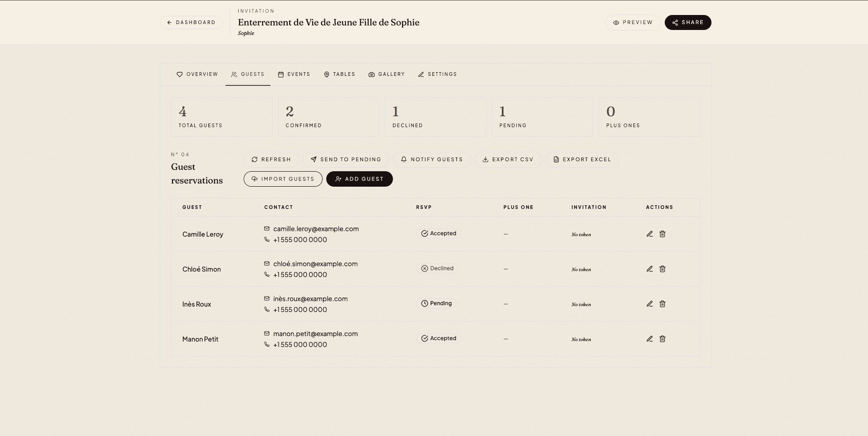Click the Invitation column header

(x=589, y=207)
